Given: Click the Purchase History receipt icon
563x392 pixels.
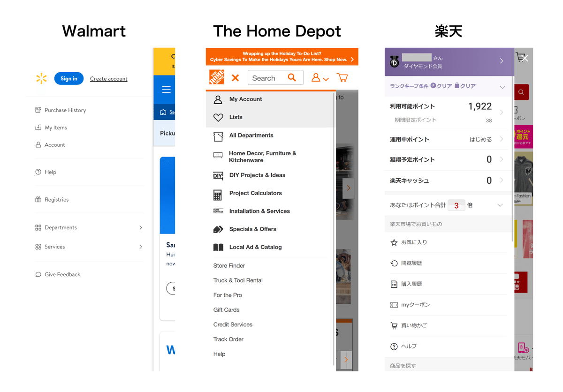Looking at the screenshot, I should point(38,110).
